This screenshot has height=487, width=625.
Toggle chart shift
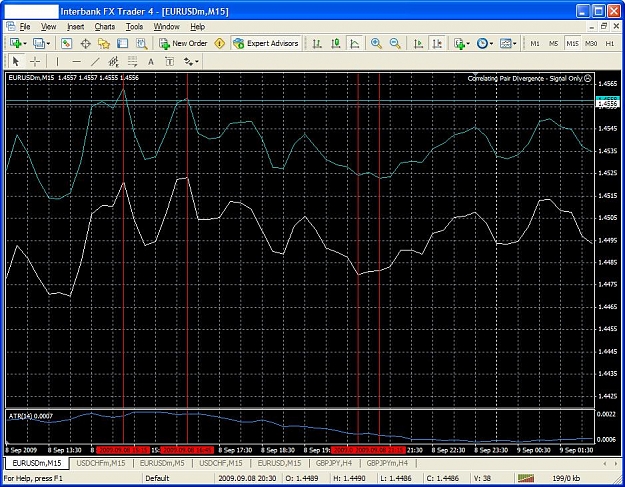(x=437, y=43)
